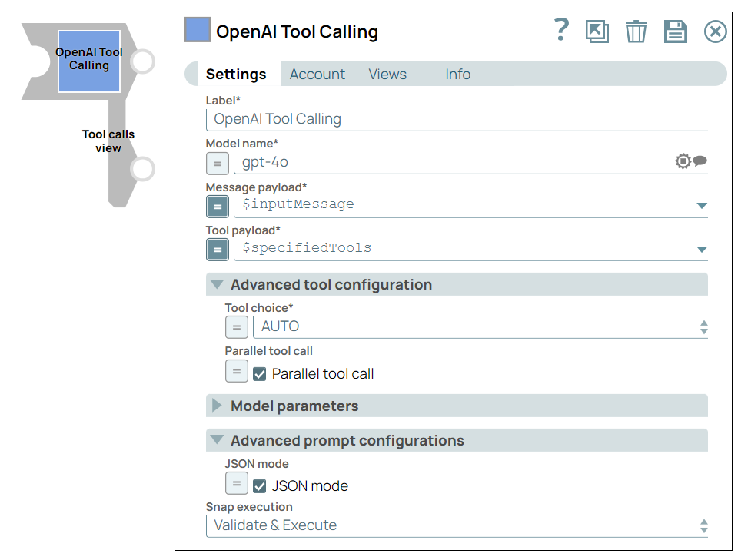Image resolution: width=738 pixels, height=560 pixels.
Task: Save settings with the floppy disk icon
Action: [x=676, y=31]
